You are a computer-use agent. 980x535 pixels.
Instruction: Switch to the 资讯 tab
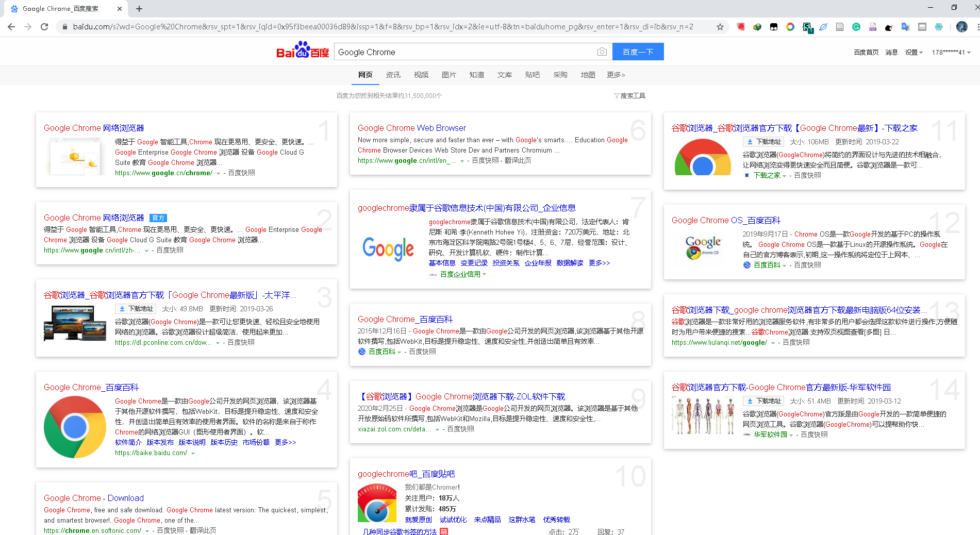393,75
